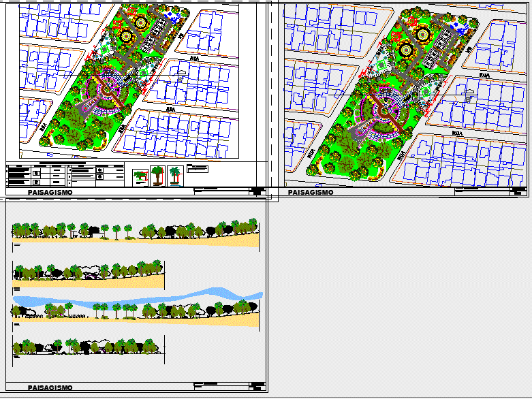Select the blue river shape in elevations

[x=136, y=298]
